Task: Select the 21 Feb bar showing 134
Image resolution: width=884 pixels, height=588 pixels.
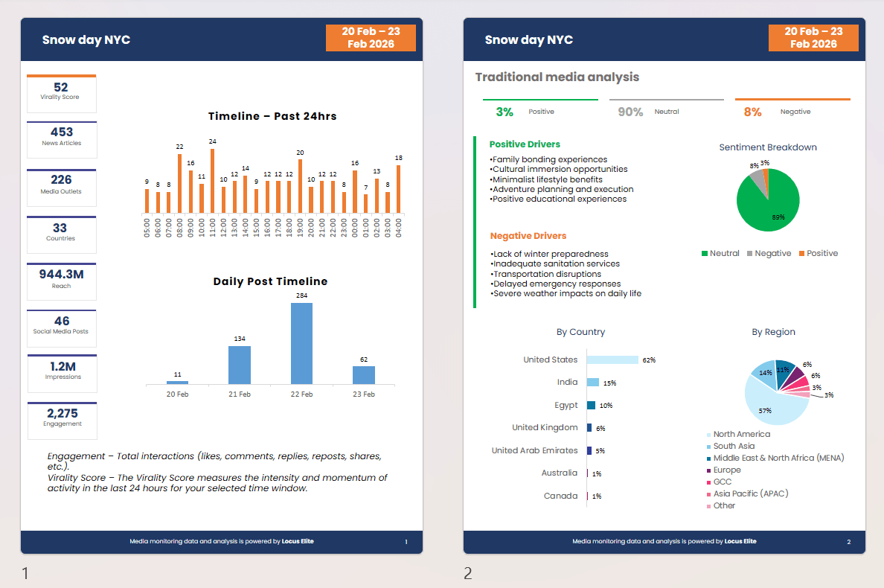Action: click(240, 365)
